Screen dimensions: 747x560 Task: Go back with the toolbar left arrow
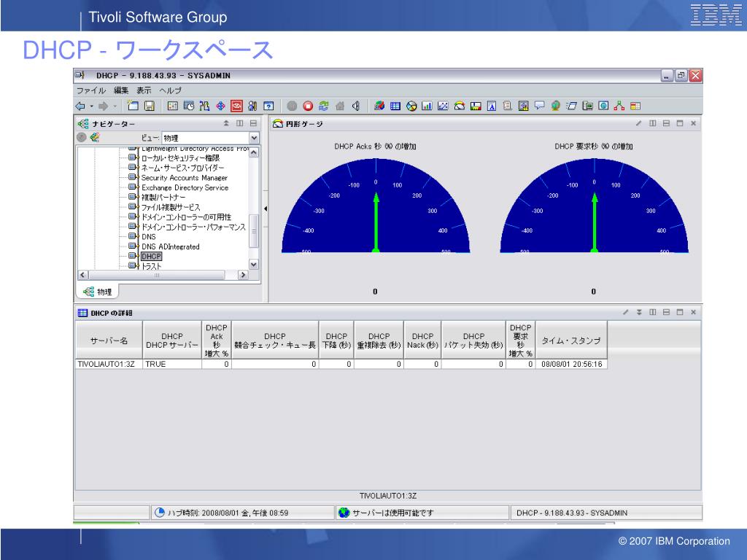[80, 106]
